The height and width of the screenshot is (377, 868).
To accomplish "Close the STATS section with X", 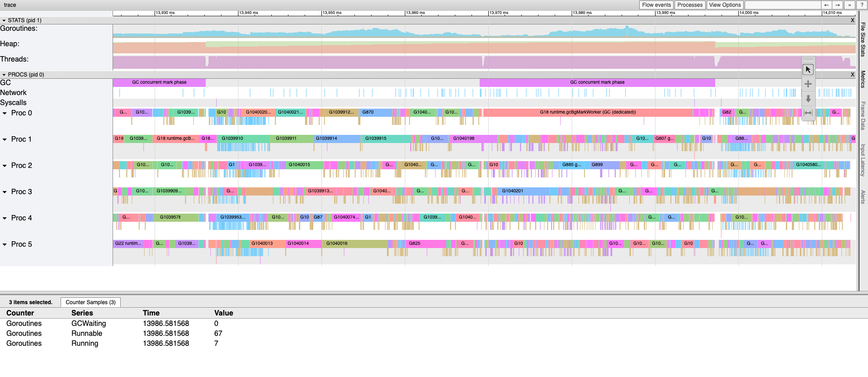I will 853,20.
